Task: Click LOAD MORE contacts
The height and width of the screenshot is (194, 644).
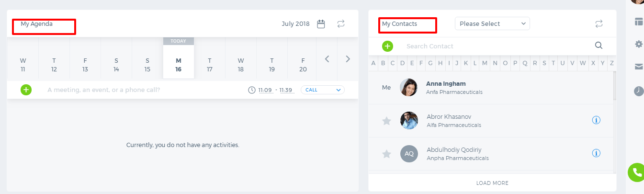Action: pyautogui.click(x=492, y=183)
